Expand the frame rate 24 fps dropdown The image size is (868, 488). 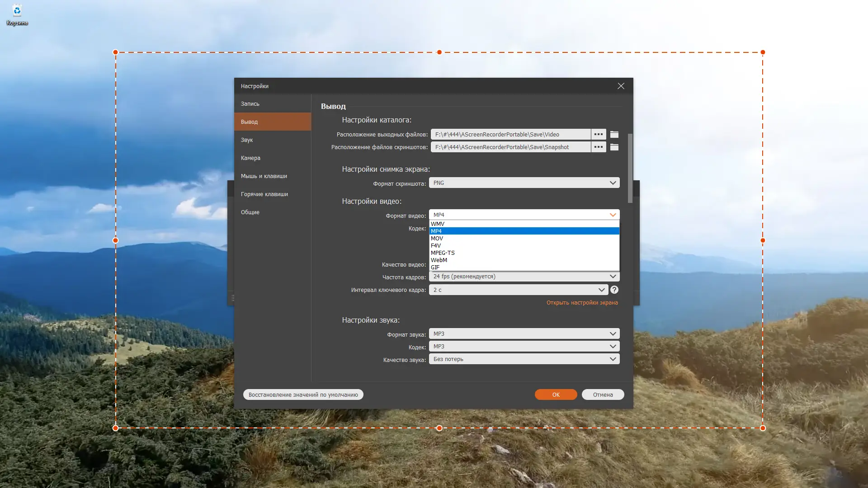click(524, 277)
